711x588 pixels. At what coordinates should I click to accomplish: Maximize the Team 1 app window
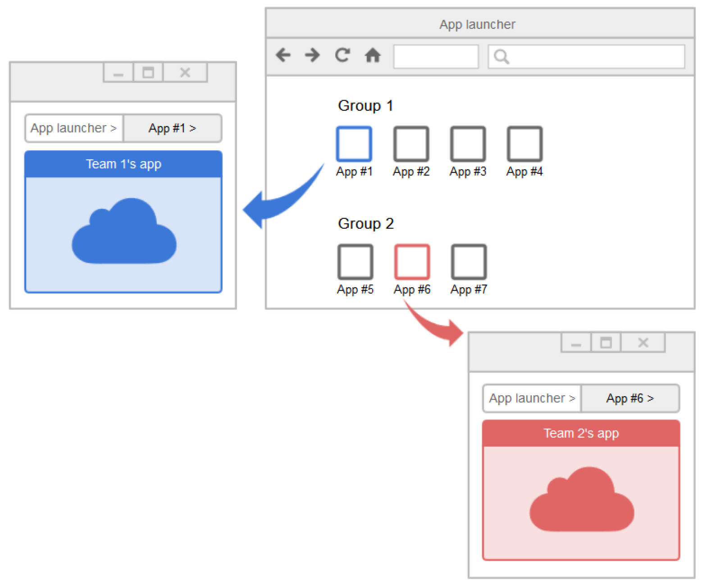pyautogui.click(x=148, y=72)
